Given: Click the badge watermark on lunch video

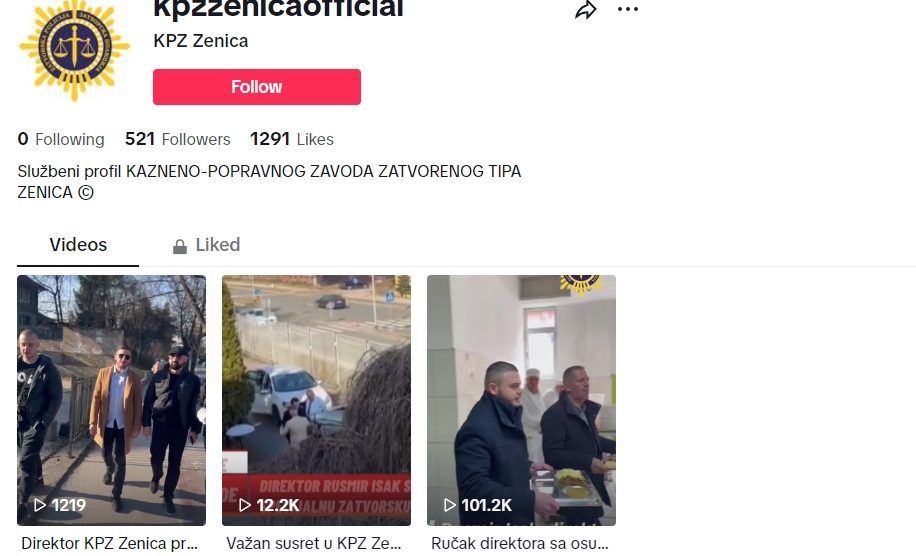Looking at the screenshot, I should pyautogui.click(x=581, y=284).
